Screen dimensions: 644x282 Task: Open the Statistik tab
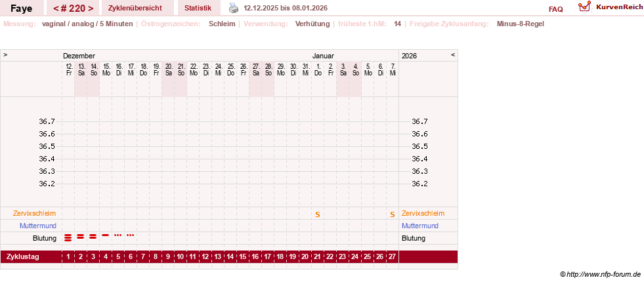[x=198, y=8]
